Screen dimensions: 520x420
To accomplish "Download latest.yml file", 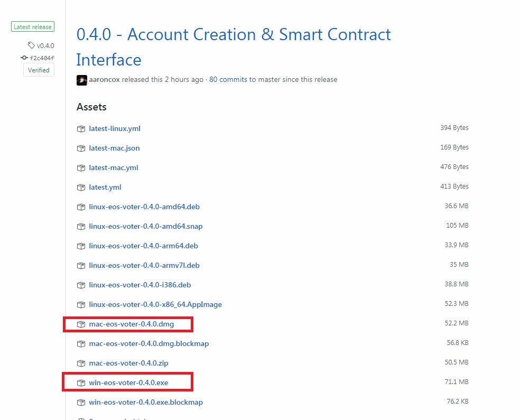I will point(105,188).
